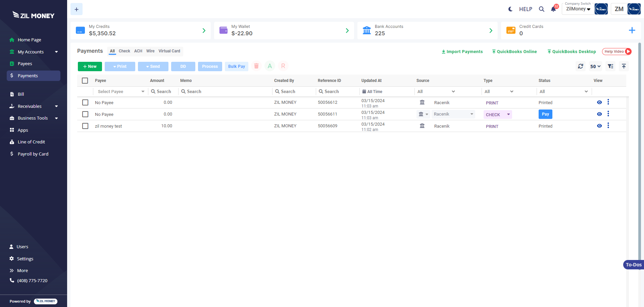Open Payees in the sidebar
This screenshot has width=644, height=307.
tap(25, 64)
